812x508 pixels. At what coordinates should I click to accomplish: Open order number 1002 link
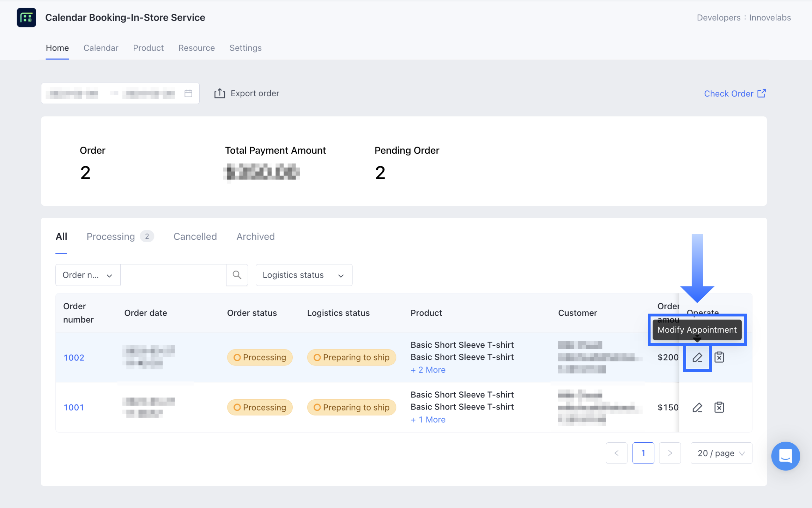(x=74, y=358)
